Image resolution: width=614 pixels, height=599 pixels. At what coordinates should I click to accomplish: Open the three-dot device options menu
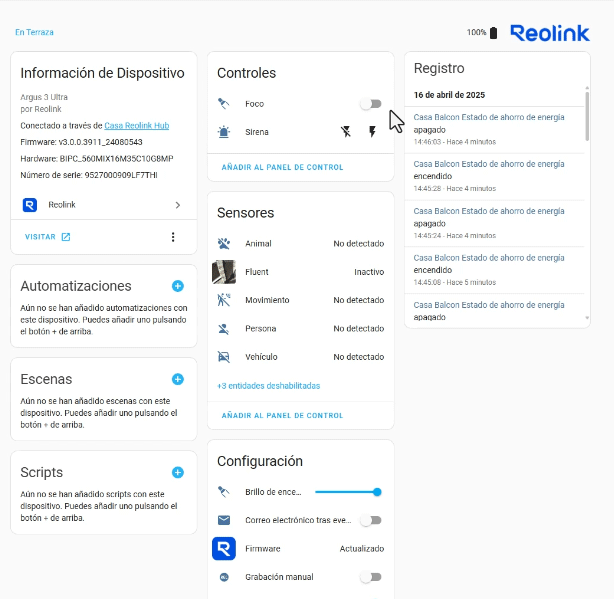[x=173, y=237]
